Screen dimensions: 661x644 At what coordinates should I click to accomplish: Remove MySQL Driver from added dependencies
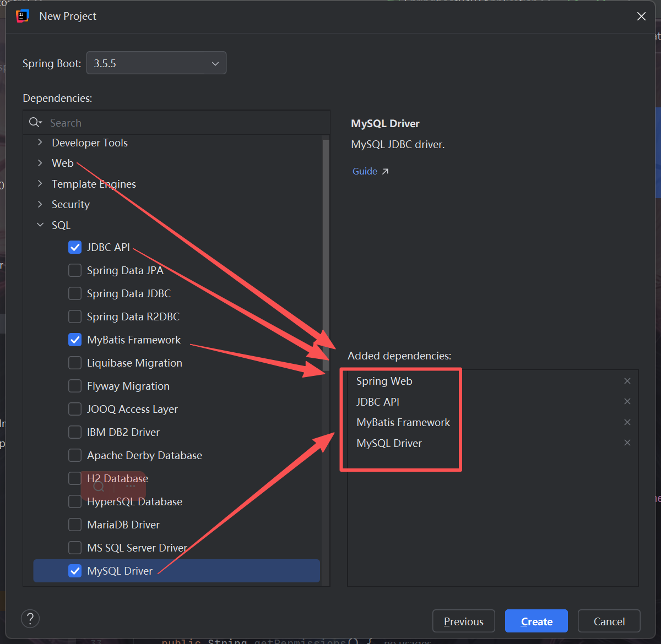click(627, 443)
